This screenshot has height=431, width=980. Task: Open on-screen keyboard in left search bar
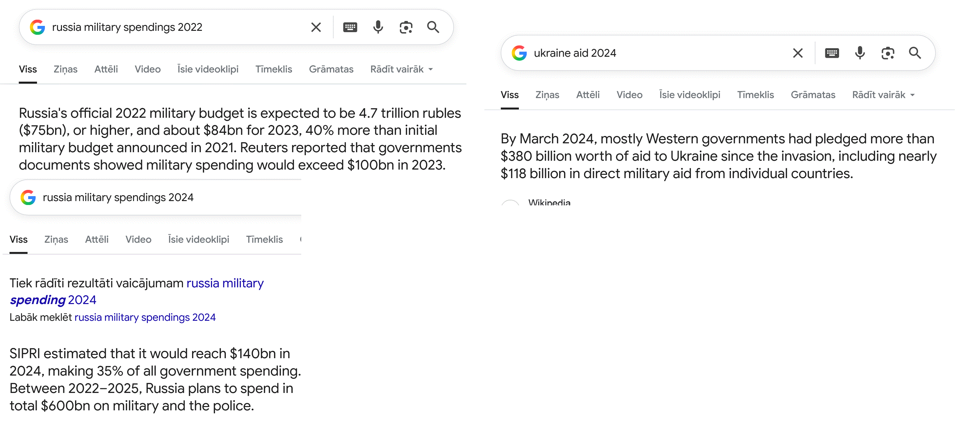[350, 28]
